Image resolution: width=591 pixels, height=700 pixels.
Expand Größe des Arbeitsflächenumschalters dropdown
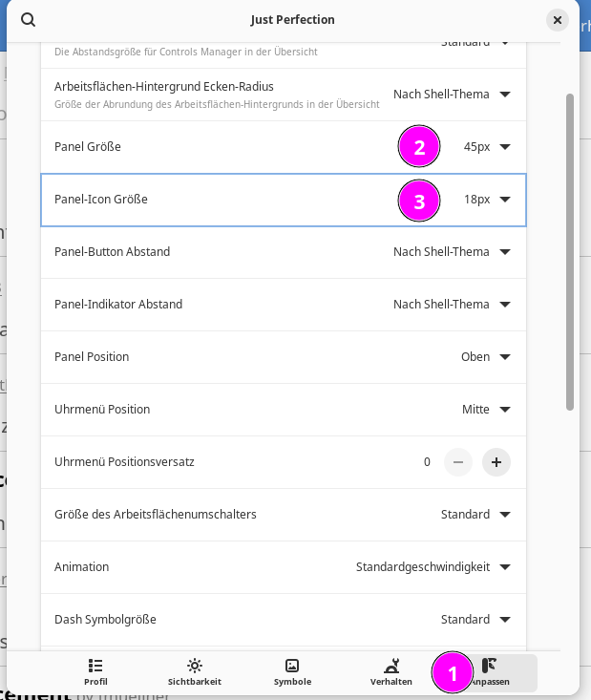475,515
